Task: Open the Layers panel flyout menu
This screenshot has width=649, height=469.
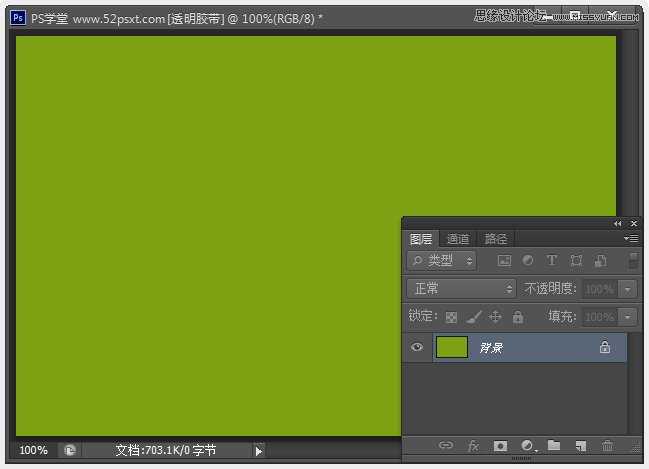Action: tap(630, 238)
